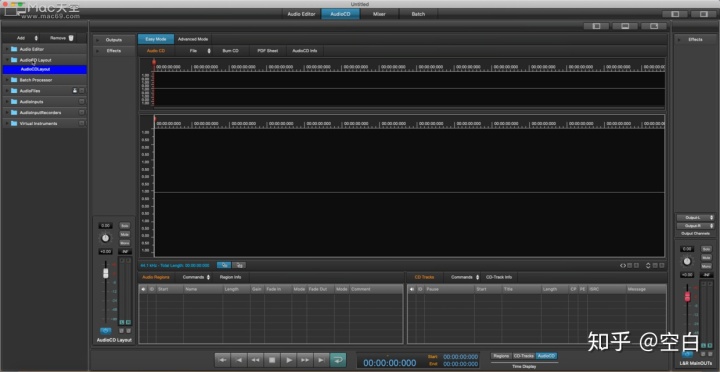This screenshot has height=372, width=720.
Task: Select Regions in the Time Display
Action: coord(501,356)
